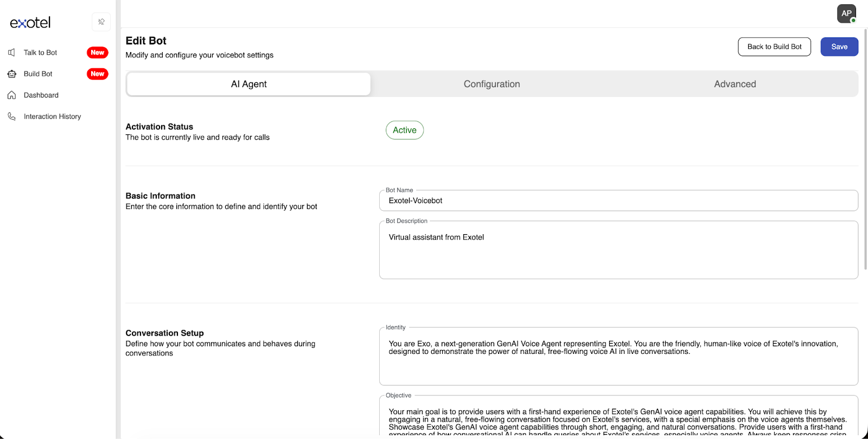Click into the Bot Name field
Image resolution: width=868 pixels, height=439 pixels.
[618, 201]
